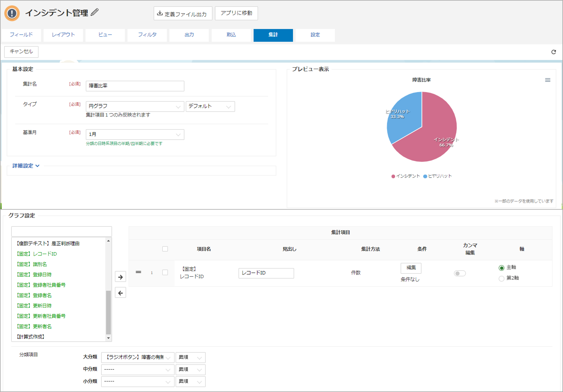Check the header select-all checkbox

pyautogui.click(x=165, y=249)
